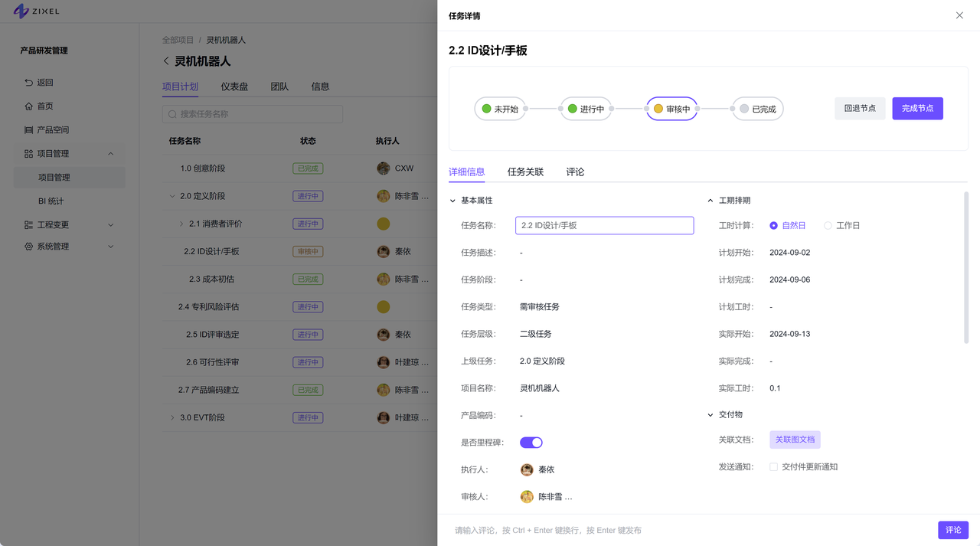Select the 项目计划 tab

tap(180, 87)
